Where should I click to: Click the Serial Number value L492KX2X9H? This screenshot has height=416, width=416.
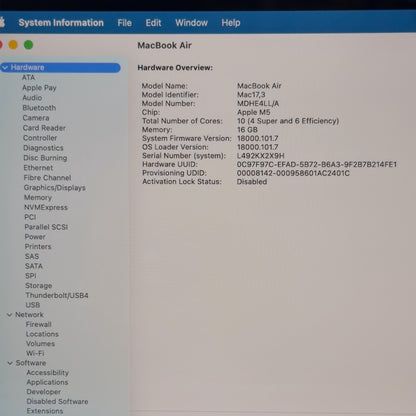click(260, 156)
